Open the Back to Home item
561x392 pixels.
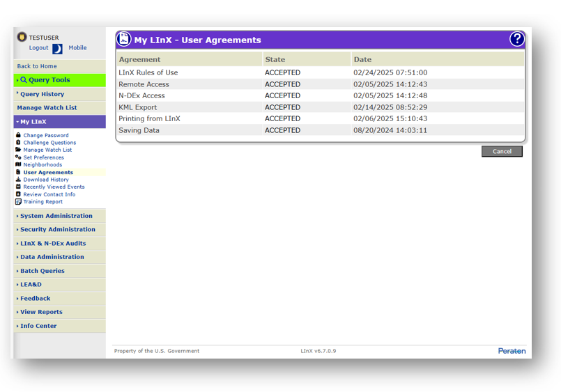click(x=37, y=67)
